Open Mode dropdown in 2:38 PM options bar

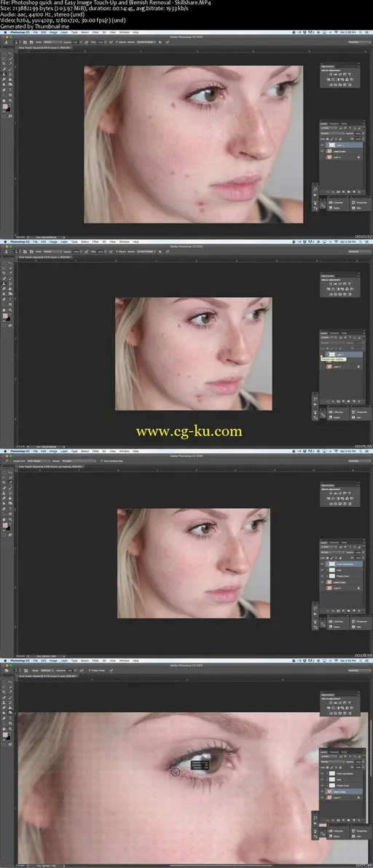(x=51, y=42)
